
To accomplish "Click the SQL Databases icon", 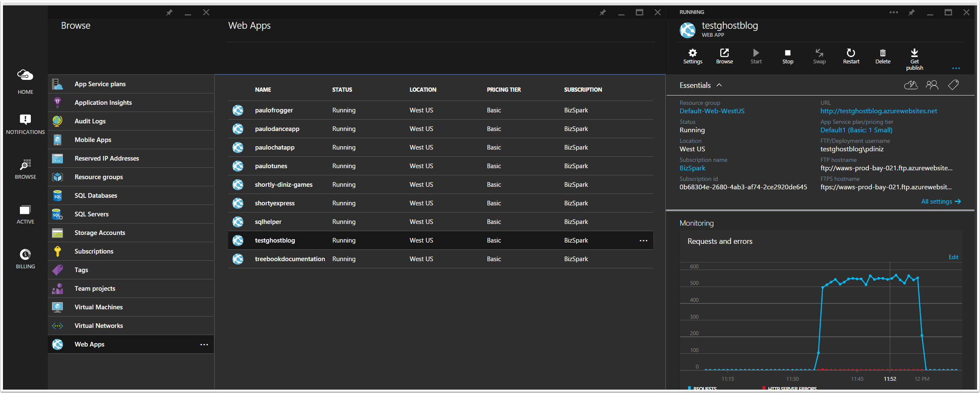I will click(57, 196).
